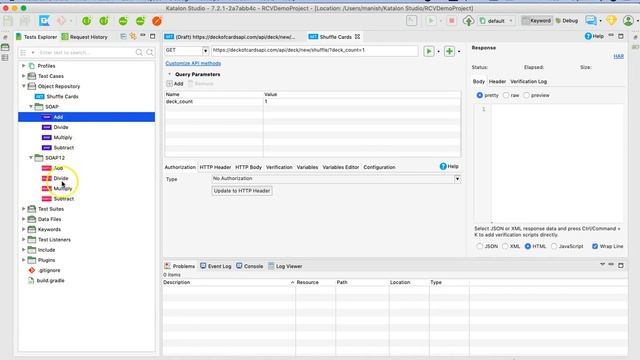The height and width of the screenshot is (360, 640).
Task: Click the blue Help icon above Response panel
Action: tap(588, 36)
